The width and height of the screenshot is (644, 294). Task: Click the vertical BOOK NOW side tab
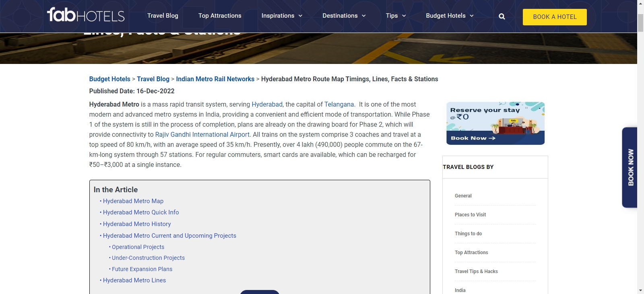(630, 167)
